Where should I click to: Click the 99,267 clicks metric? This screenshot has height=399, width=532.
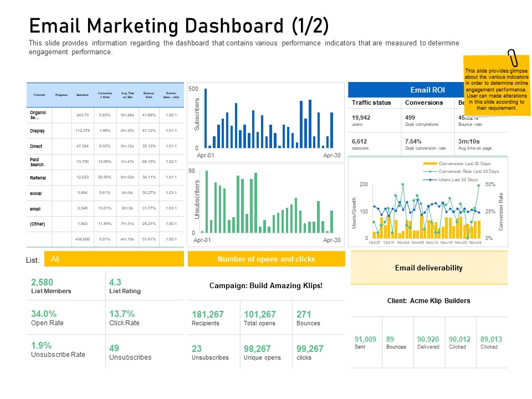(x=310, y=352)
